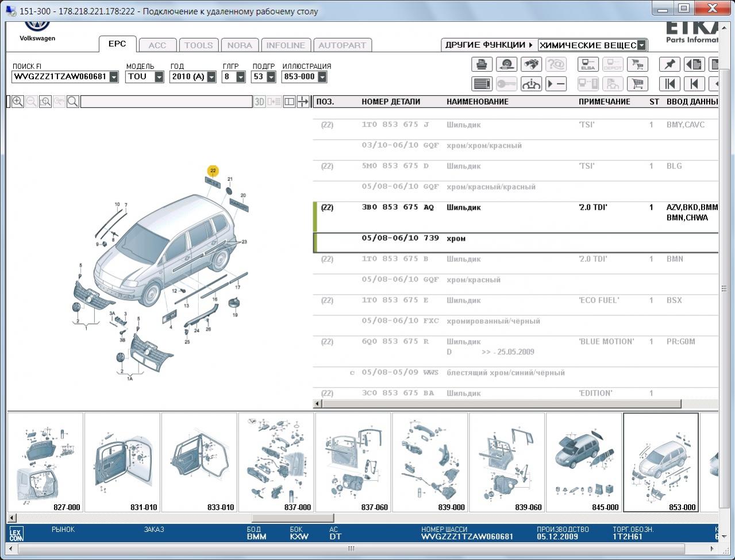Click the window's vertical scrollbar handle
735x560 pixels.
[x=725, y=288]
